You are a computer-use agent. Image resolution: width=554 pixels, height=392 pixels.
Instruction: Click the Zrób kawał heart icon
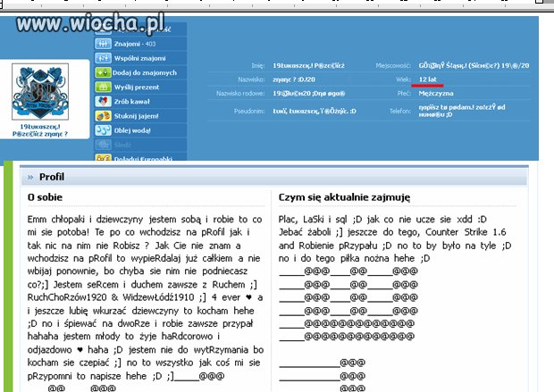(103, 102)
